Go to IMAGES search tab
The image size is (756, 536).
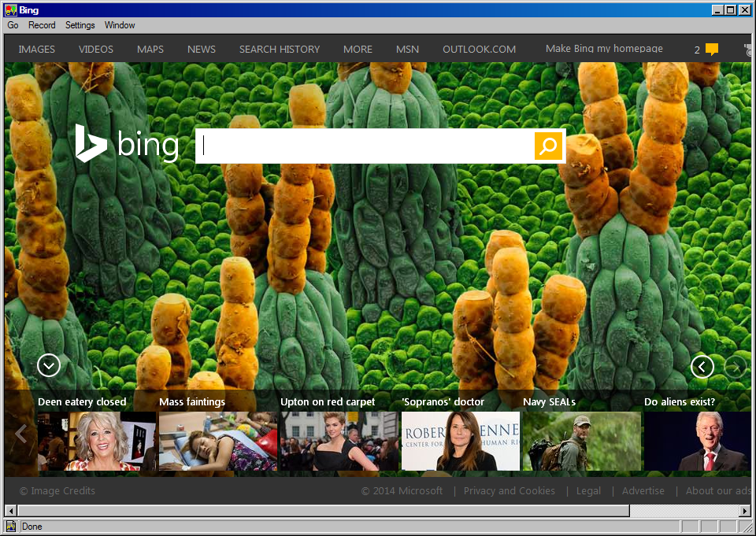coord(37,49)
